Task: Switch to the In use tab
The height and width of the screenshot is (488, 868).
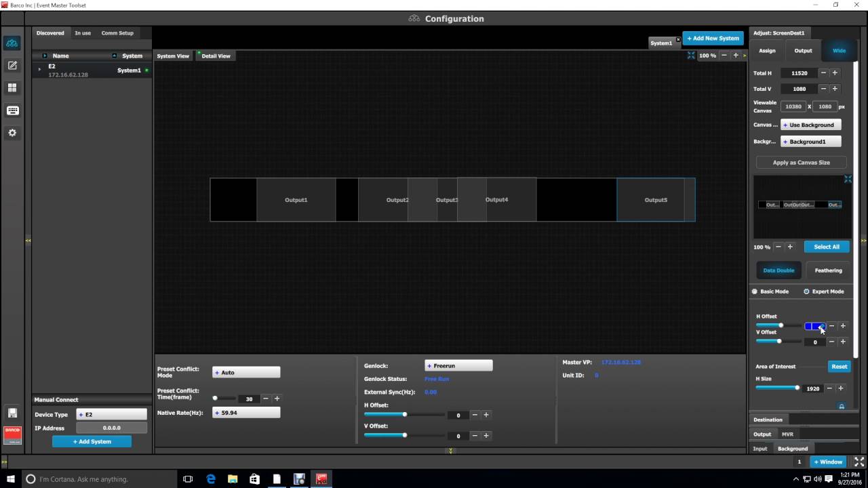Action: (x=83, y=33)
